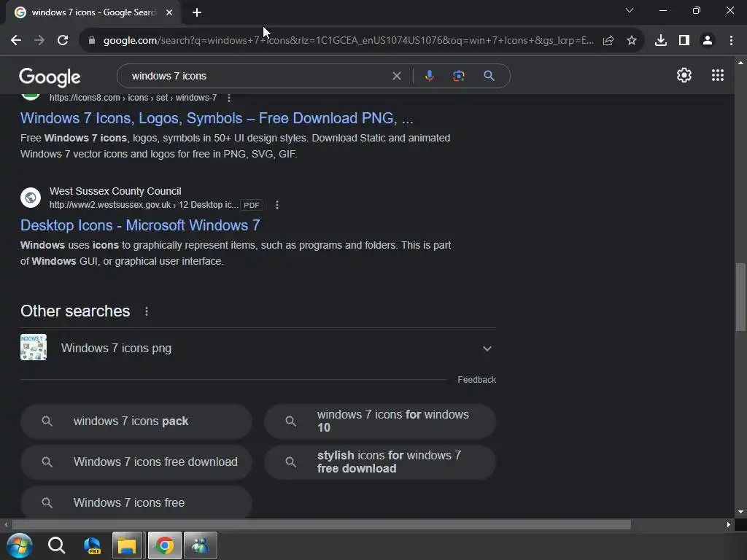Image resolution: width=747 pixels, height=560 pixels.
Task: Bookmark this tab with the star
Action: click(x=632, y=41)
